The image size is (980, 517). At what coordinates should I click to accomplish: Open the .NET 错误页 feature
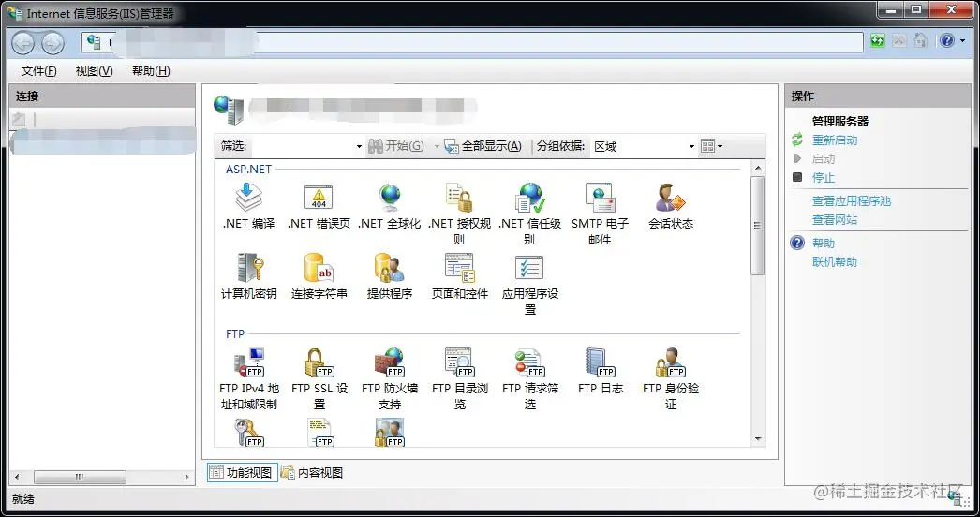coord(319,206)
